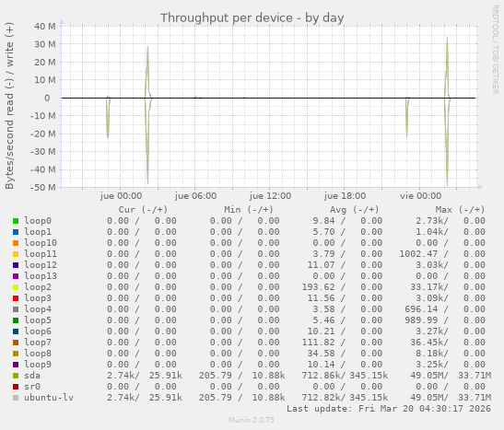This screenshot has width=504, height=430.
Task: Select the loop3 legend label
Action: tap(38, 298)
